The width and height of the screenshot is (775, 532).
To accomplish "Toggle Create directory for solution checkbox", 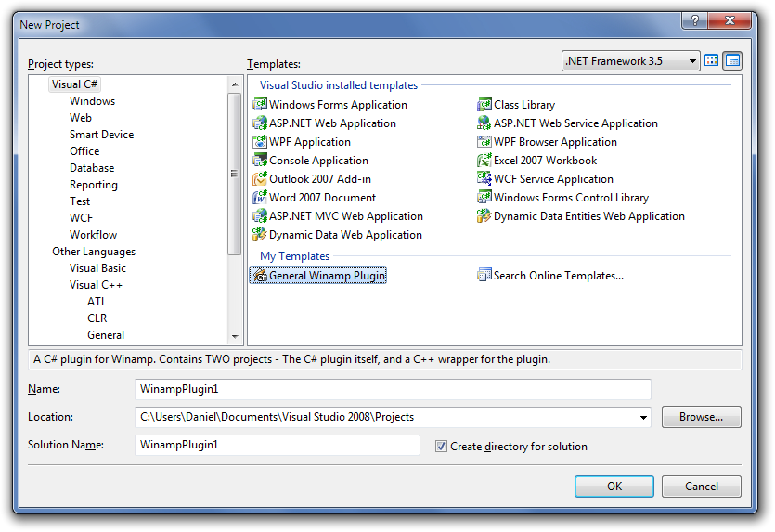I will coord(441,447).
